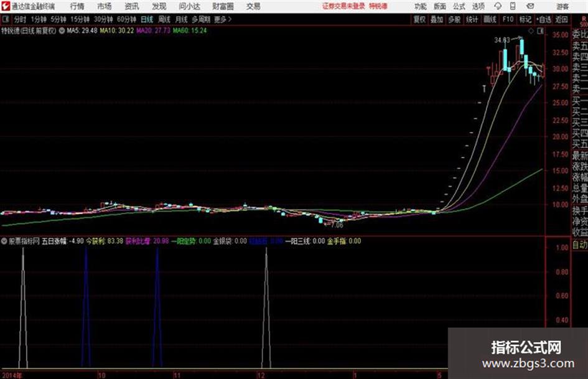Click the 7.06 low price marker
The image size is (588, 379).
coord(337,225)
